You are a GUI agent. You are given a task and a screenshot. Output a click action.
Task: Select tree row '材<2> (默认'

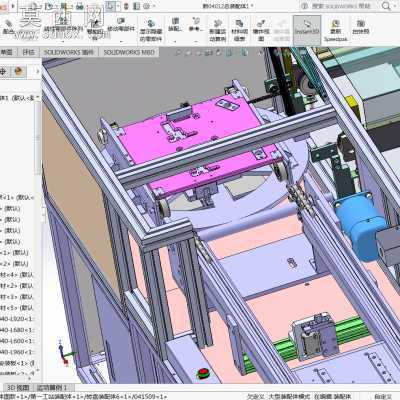[x=17, y=286]
